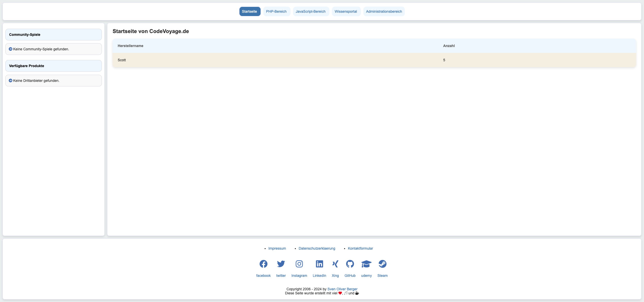The height and width of the screenshot is (302, 644).
Task: Open the Steam icon
Action: coord(382,264)
